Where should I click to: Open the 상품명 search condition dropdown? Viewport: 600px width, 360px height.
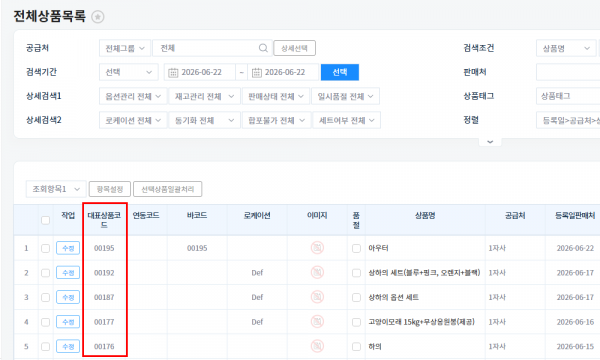[x=566, y=48]
